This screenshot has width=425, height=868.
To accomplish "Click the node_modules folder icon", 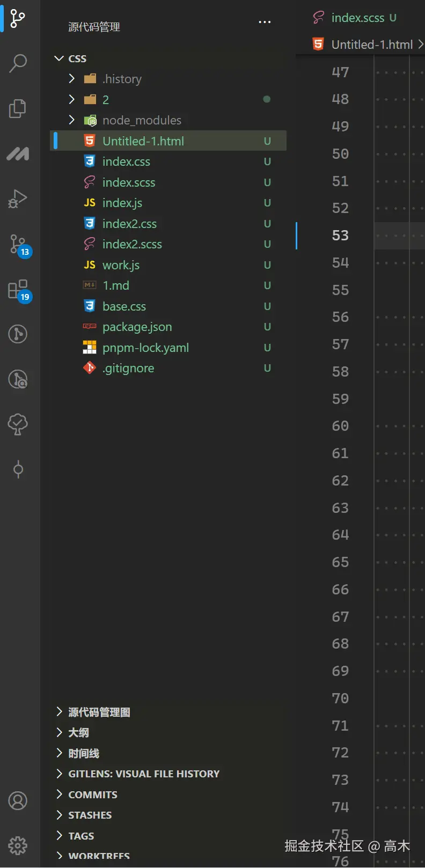I will point(90,120).
